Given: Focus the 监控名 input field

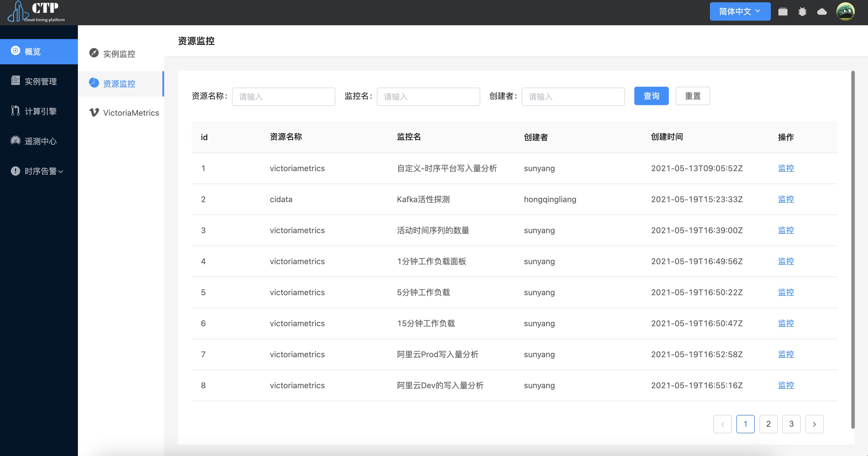Looking at the screenshot, I should [428, 97].
